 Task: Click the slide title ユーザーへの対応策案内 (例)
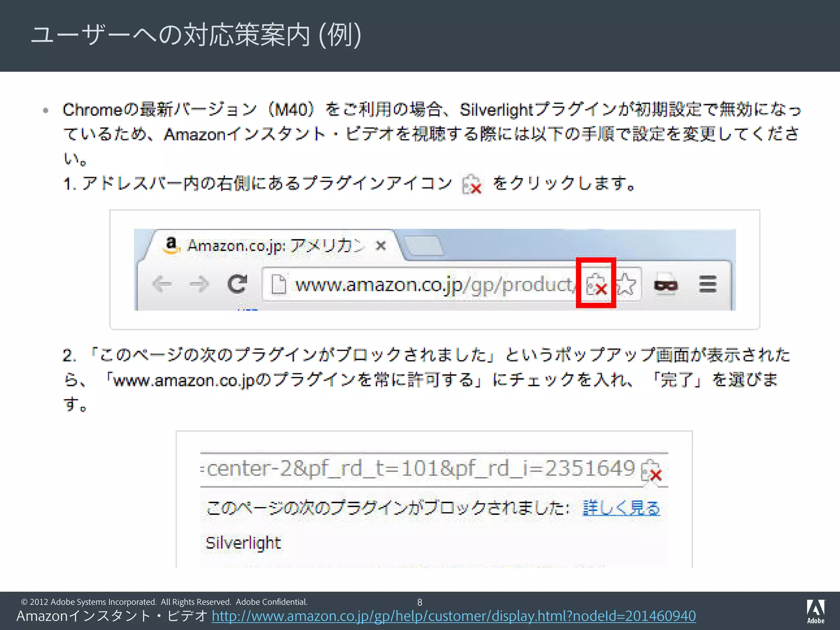pyautogui.click(x=196, y=35)
